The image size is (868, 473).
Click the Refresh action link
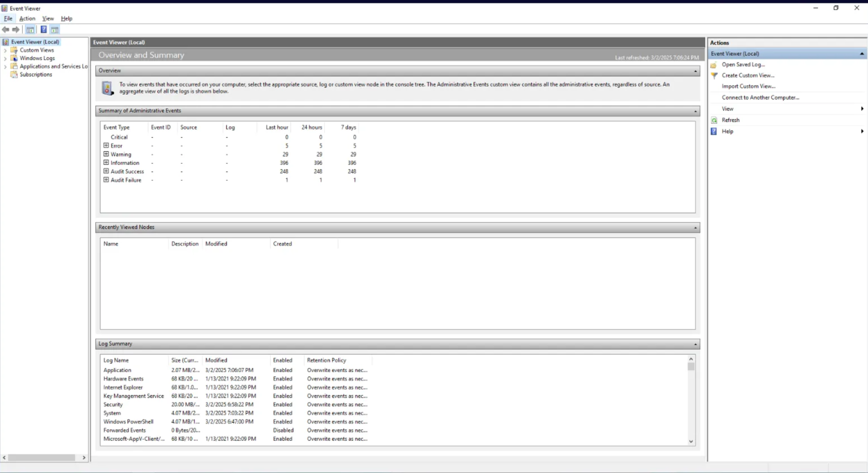coord(730,120)
